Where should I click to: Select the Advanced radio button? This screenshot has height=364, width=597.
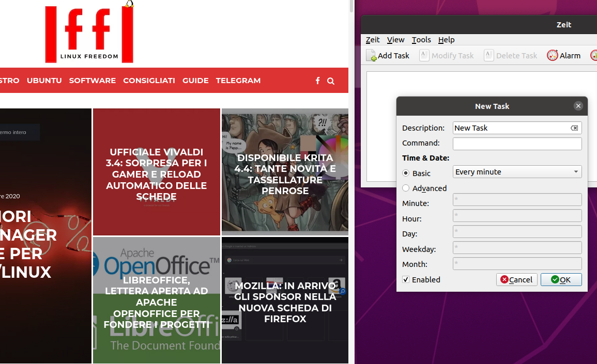coord(406,188)
